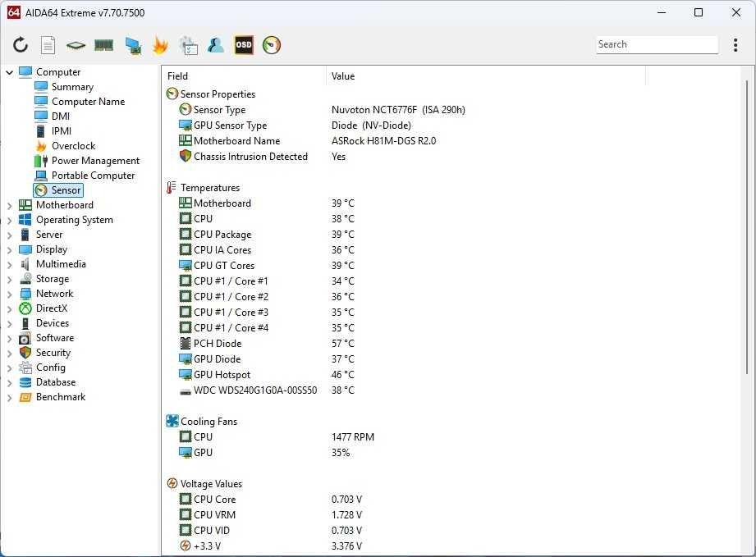756x557 pixels.
Task: Open the monitor diagnostics toolbar icon
Action: click(133, 45)
